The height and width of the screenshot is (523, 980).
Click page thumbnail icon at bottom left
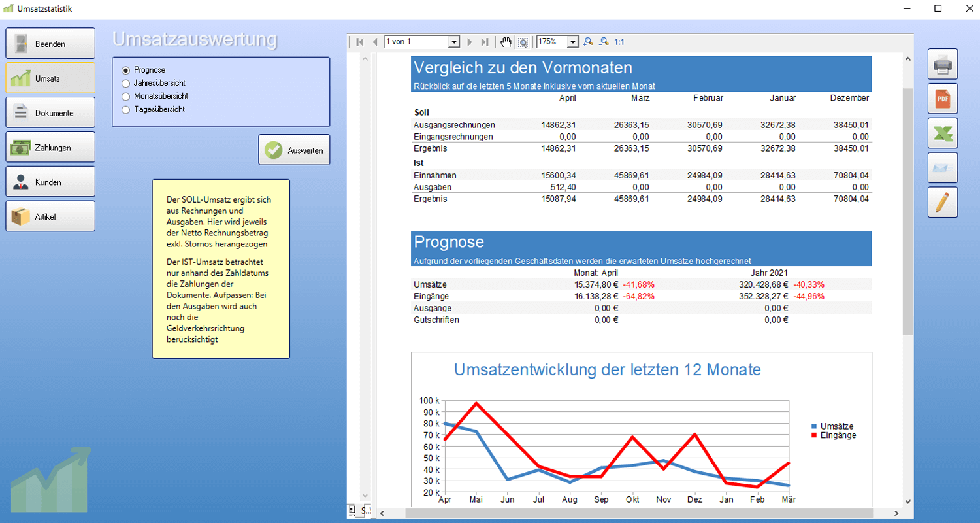point(352,510)
